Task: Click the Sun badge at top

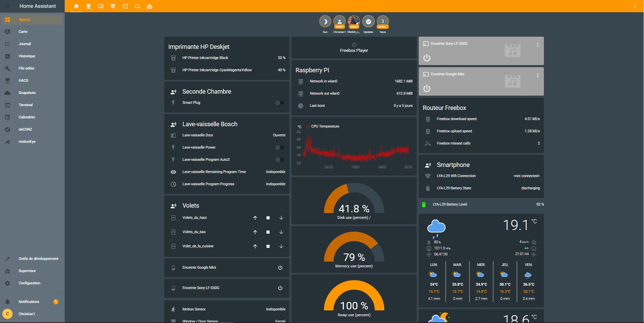Action: [x=325, y=22]
